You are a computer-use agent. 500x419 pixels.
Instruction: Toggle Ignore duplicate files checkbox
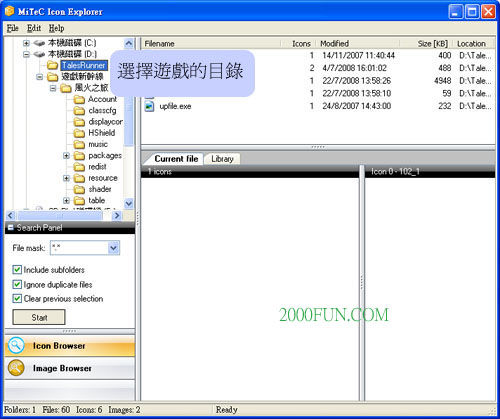[x=17, y=284]
